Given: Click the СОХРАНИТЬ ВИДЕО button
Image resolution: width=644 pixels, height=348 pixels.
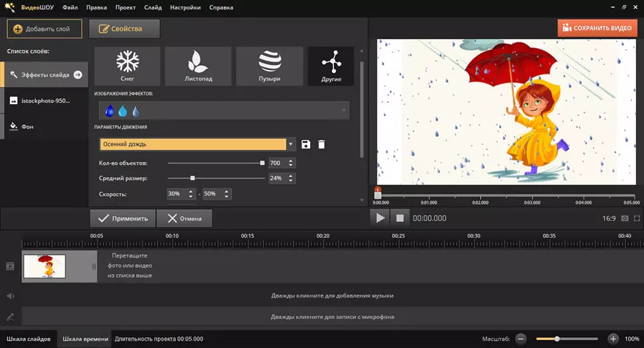Looking at the screenshot, I should [597, 28].
